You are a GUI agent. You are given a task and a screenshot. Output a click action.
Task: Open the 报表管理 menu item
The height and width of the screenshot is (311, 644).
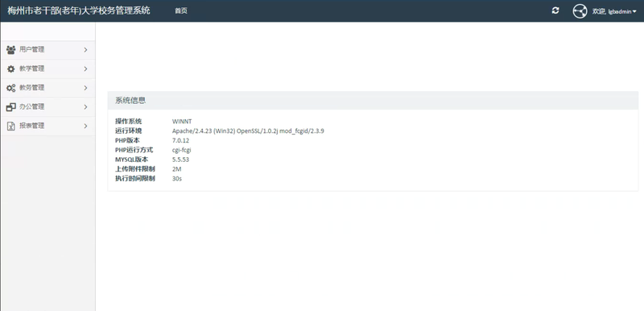click(x=47, y=126)
